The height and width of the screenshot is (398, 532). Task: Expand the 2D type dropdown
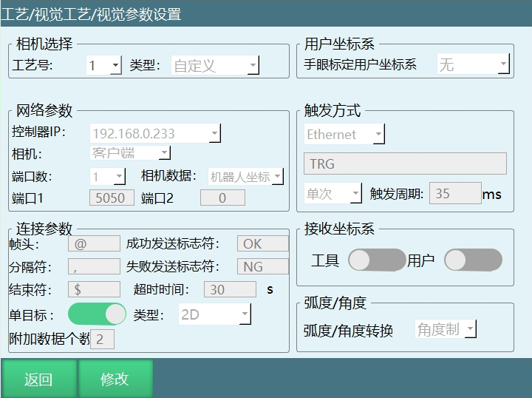click(x=215, y=314)
